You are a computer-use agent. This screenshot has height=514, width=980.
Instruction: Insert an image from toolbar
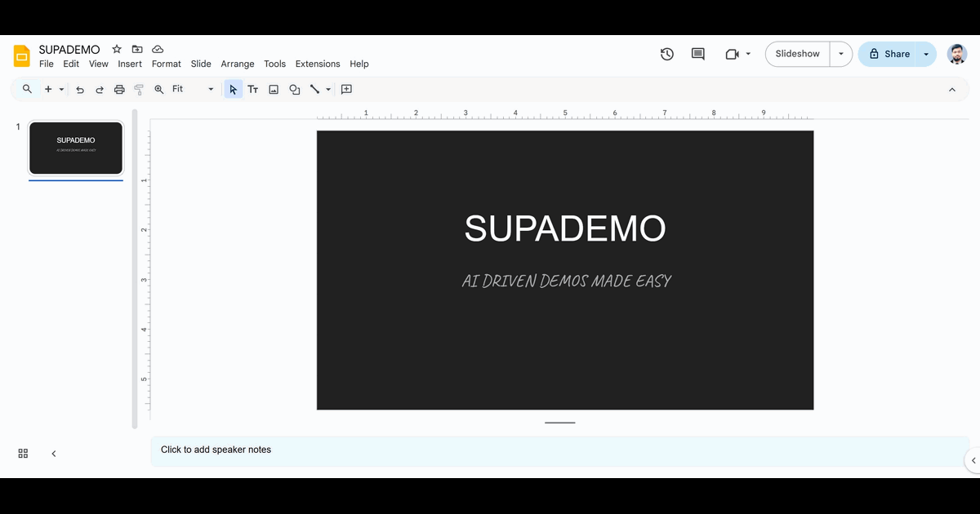point(274,89)
